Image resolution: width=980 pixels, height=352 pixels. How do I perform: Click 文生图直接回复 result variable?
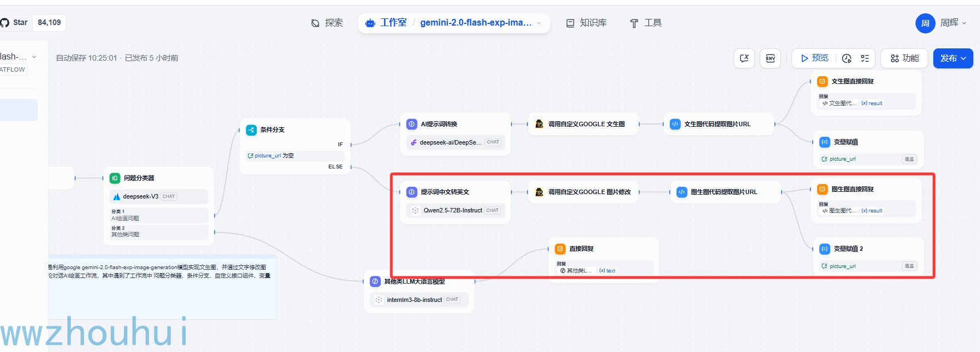pos(872,103)
